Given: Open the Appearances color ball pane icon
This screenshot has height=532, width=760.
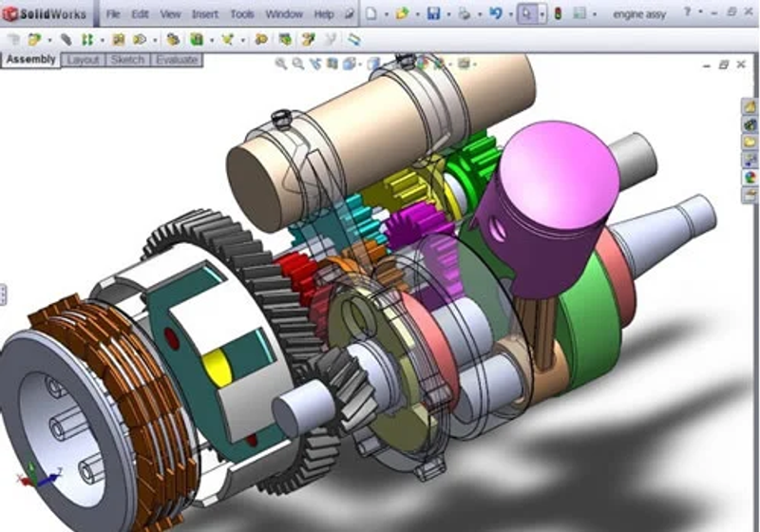Looking at the screenshot, I should click(x=750, y=178).
